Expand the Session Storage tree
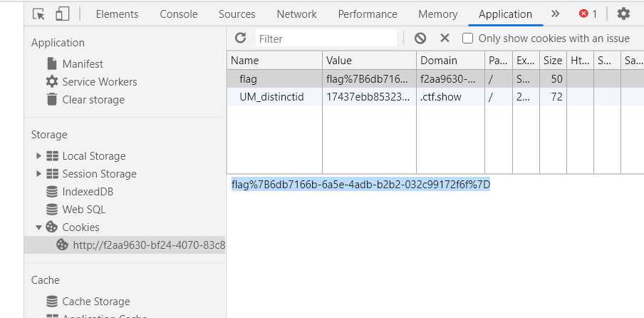Viewport: 644px width, 318px height. click(38, 174)
